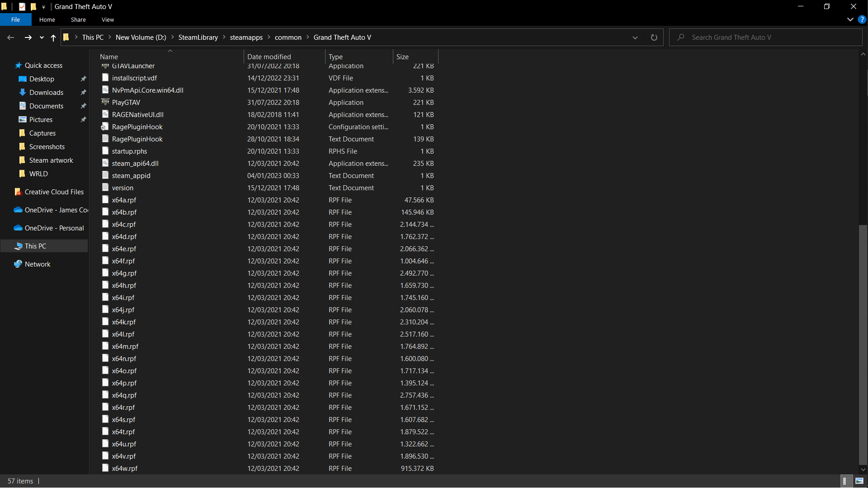Viewport: 868px width, 488px height.
Task: Open the address bar history dropdown
Action: [x=635, y=38]
